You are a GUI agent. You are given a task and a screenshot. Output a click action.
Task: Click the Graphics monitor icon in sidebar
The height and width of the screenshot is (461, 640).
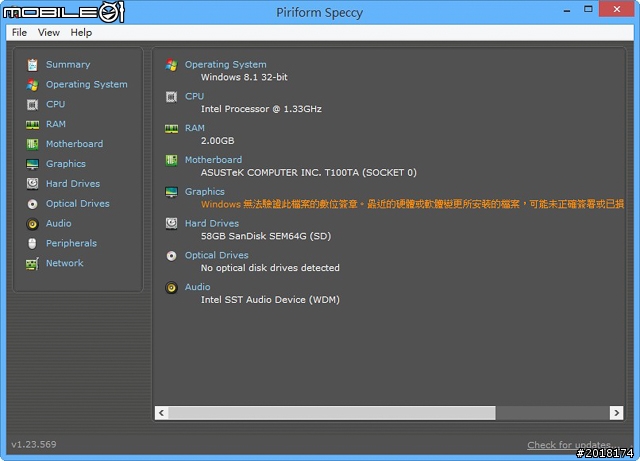(32, 164)
